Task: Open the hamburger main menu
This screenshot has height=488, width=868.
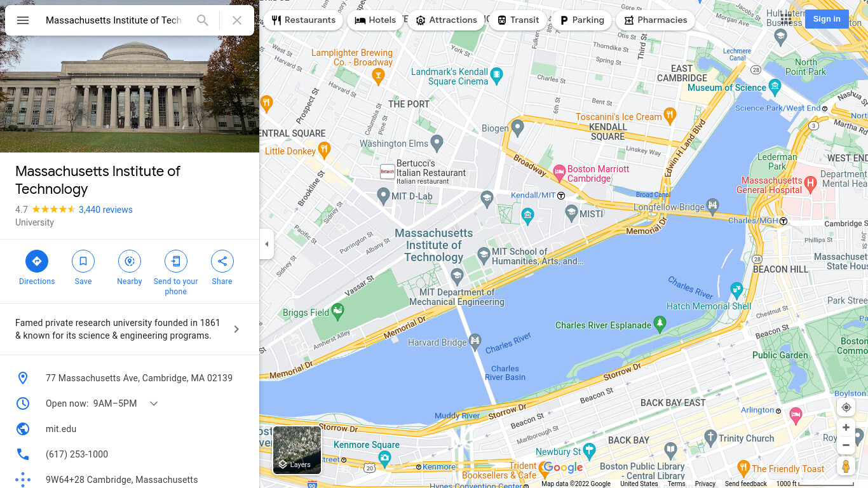Action: (23, 20)
